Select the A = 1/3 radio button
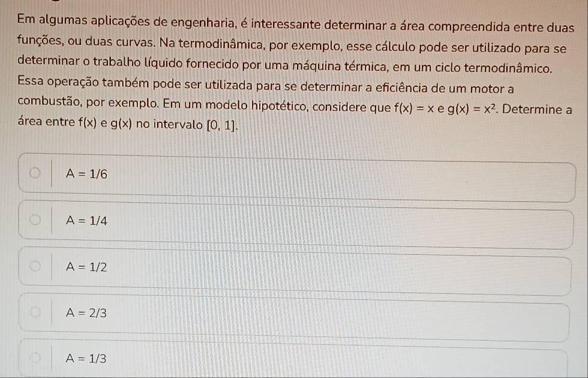The image size is (588, 378). click(x=36, y=358)
